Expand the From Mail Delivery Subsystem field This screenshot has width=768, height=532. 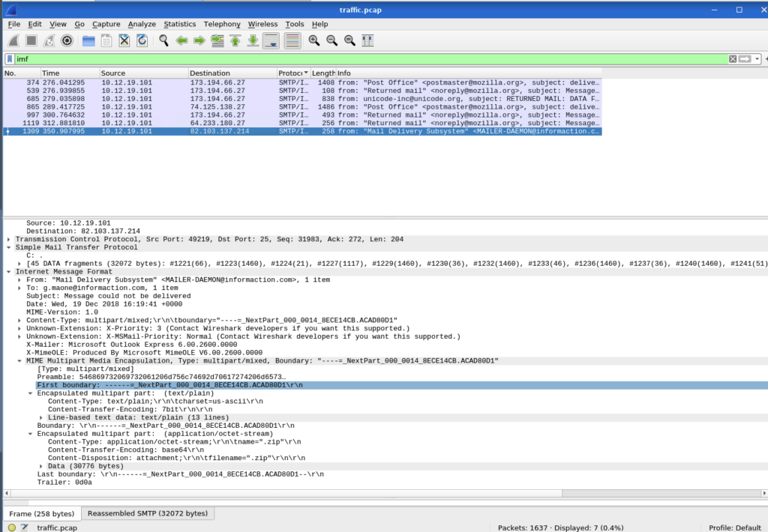coord(19,280)
